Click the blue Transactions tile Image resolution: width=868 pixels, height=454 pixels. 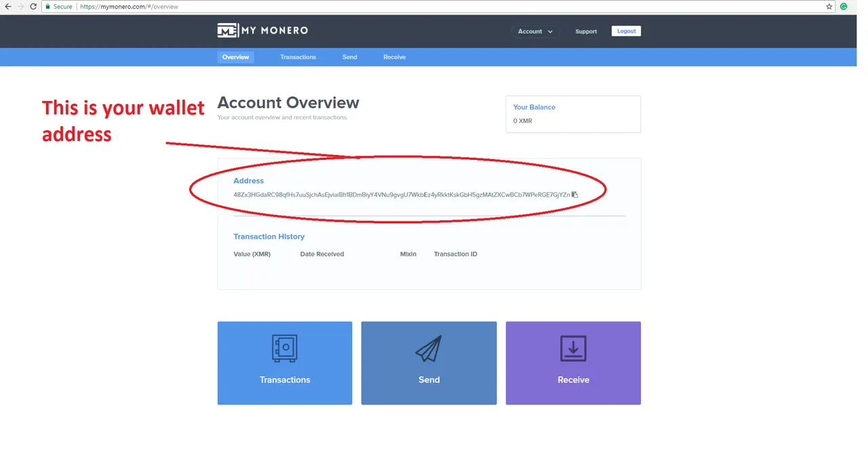(x=285, y=363)
